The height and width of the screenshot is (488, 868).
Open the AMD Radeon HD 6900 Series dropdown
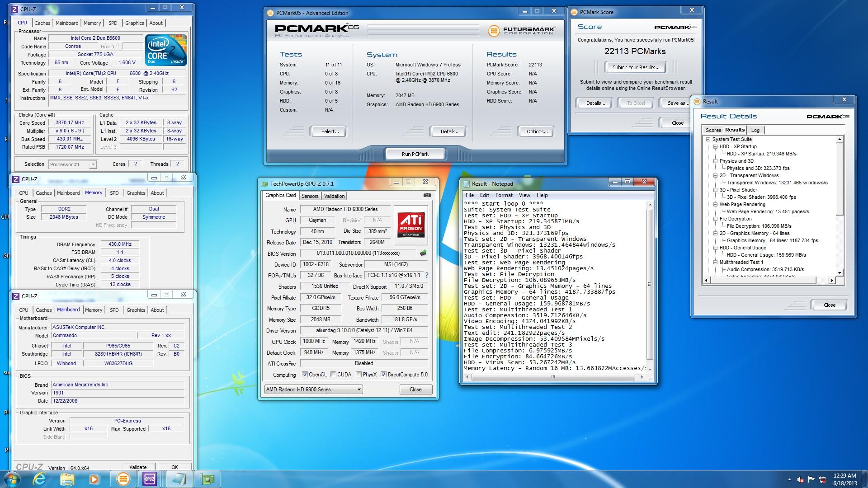313,389
